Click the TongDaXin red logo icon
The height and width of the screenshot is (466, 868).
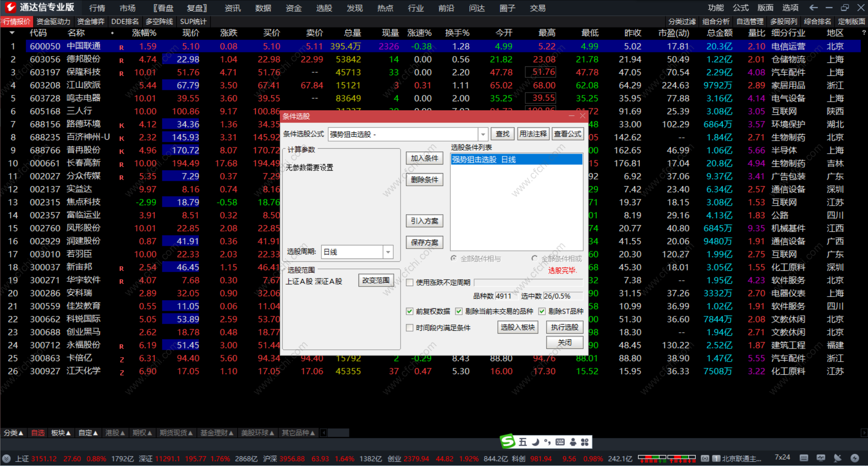pyautogui.click(x=10, y=7)
